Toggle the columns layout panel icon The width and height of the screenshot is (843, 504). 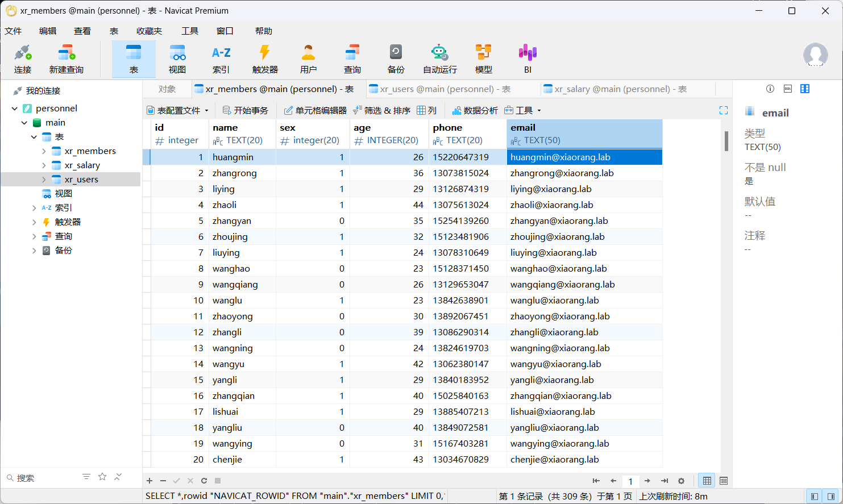tap(805, 89)
